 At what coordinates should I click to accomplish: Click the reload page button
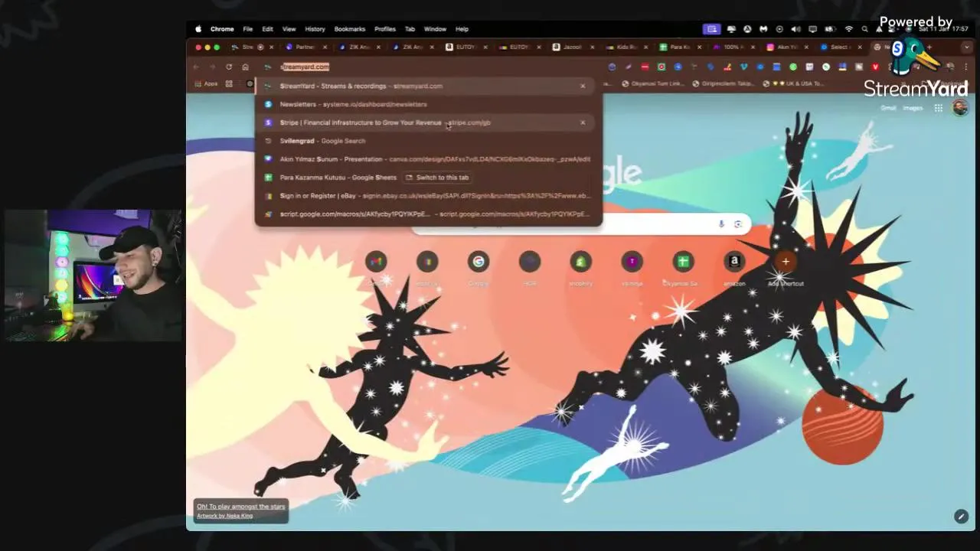pos(228,67)
